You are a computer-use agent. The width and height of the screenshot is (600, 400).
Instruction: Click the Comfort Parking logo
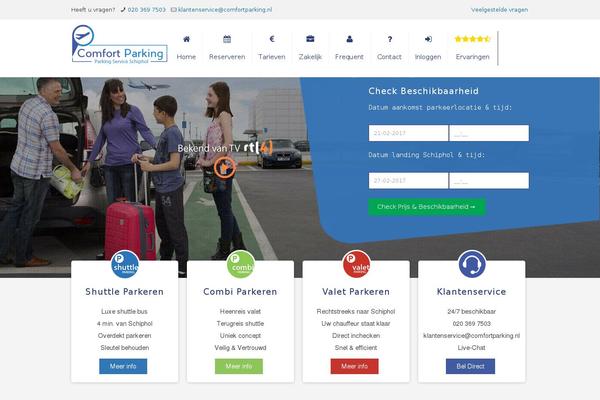(x=120, y=45)
